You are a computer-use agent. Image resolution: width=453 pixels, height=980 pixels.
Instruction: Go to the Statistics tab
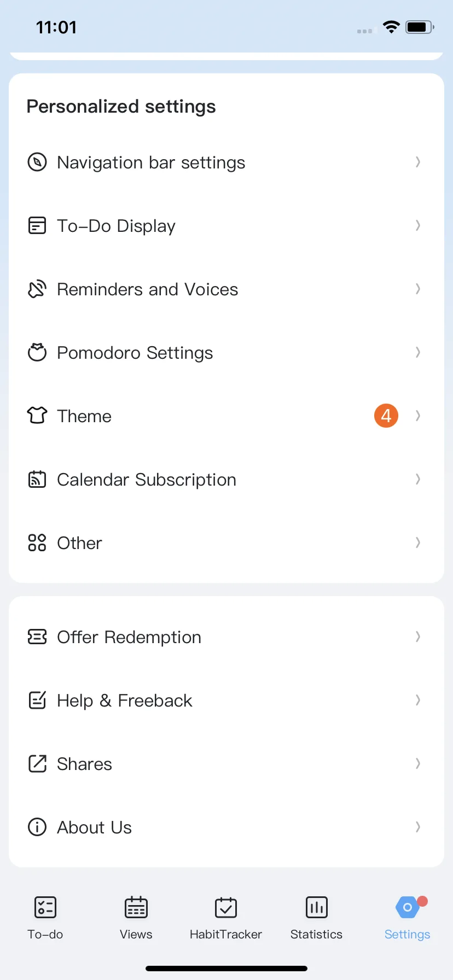coord(317,918)
